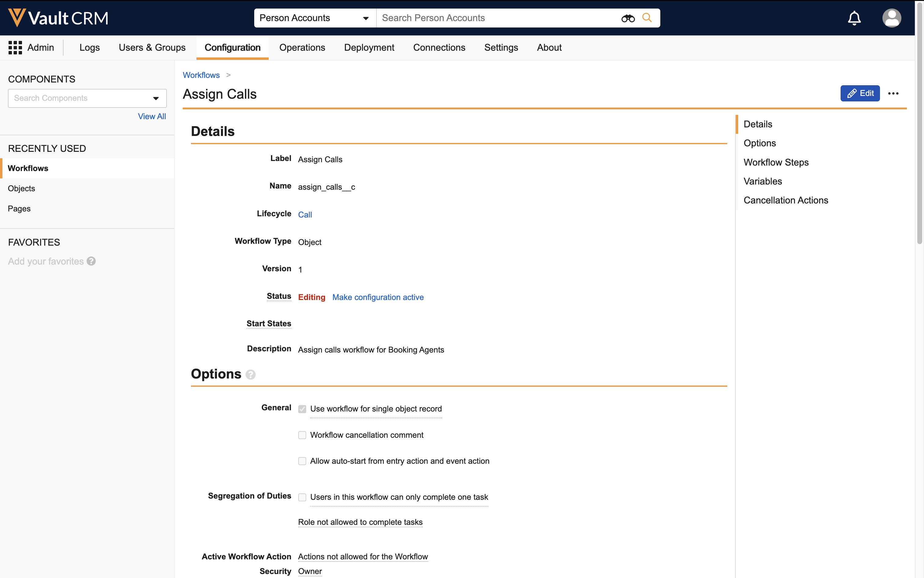Switch to the Operations tab

click(x=302, y=47)
